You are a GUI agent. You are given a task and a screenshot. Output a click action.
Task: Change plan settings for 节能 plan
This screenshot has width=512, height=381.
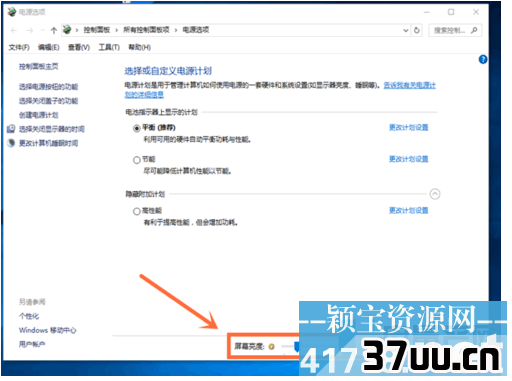click(409, 159)
